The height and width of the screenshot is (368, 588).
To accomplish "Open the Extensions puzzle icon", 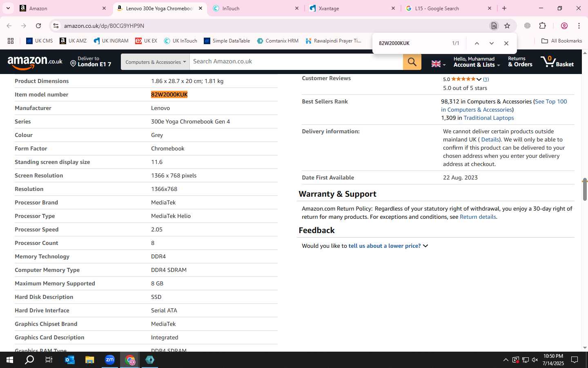I will [542, 26].
